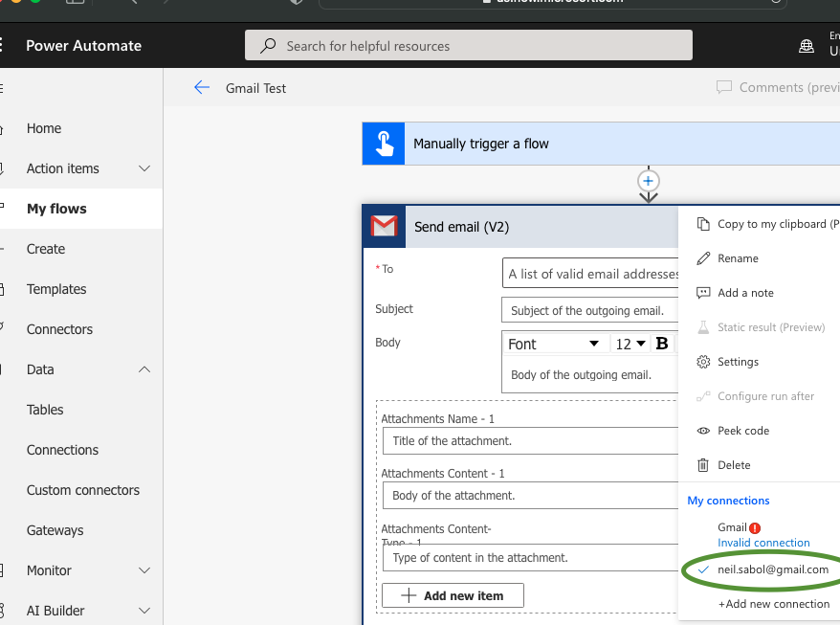Expand the AI Builder section

pos(144,611)
